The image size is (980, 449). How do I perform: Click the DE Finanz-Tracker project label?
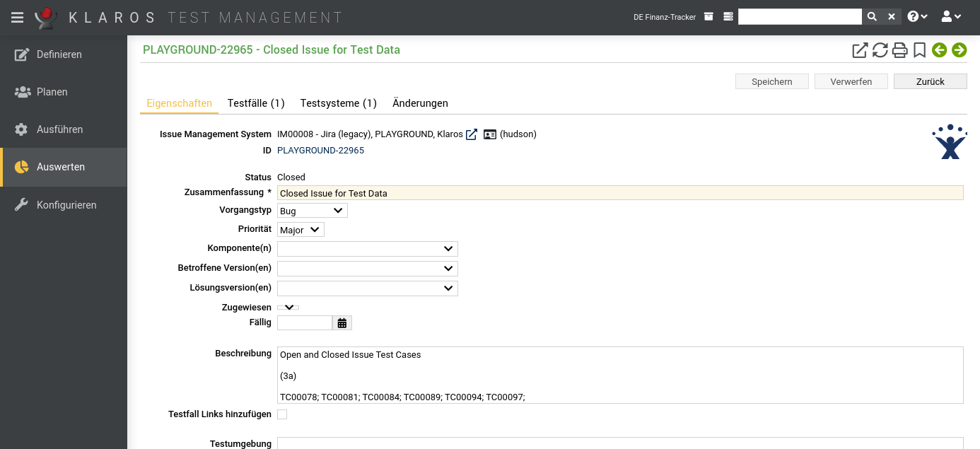[x=665, y=17]
